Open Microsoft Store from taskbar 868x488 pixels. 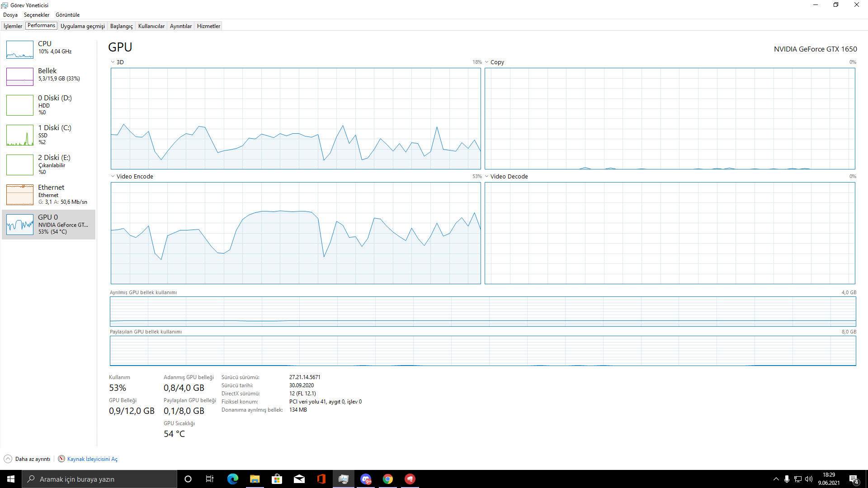click(277, 479)
